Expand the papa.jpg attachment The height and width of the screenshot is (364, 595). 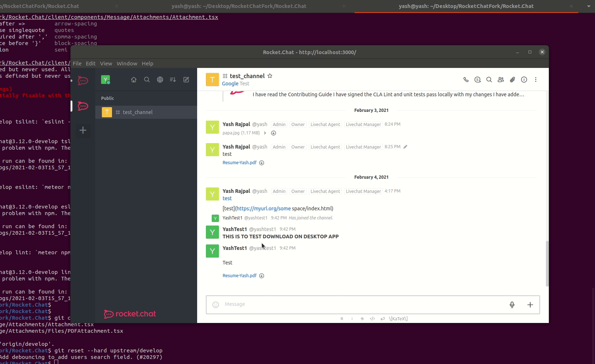coord(265,133)
